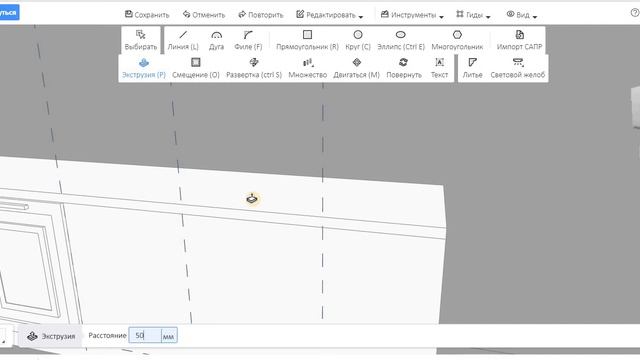Click the Расстояние distance input field
This screenshot has width=640, height=360.
(x=145, y=336)
